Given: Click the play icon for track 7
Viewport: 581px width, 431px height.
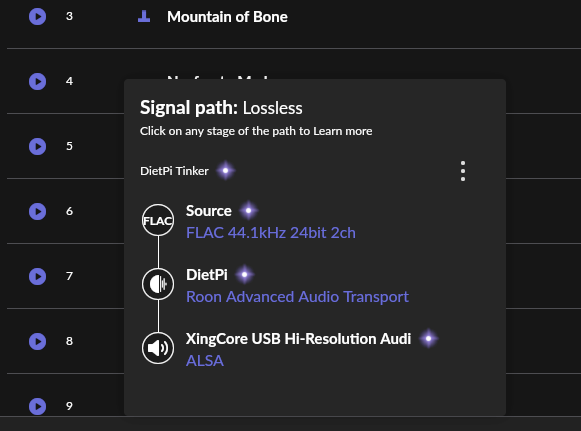Looking at the screenshot, I should pos(37,276).
